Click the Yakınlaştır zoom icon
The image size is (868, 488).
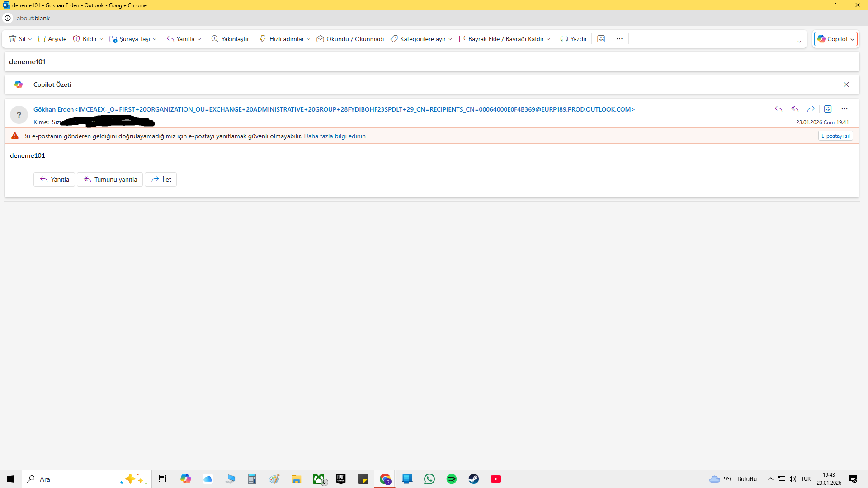point(215,39)
